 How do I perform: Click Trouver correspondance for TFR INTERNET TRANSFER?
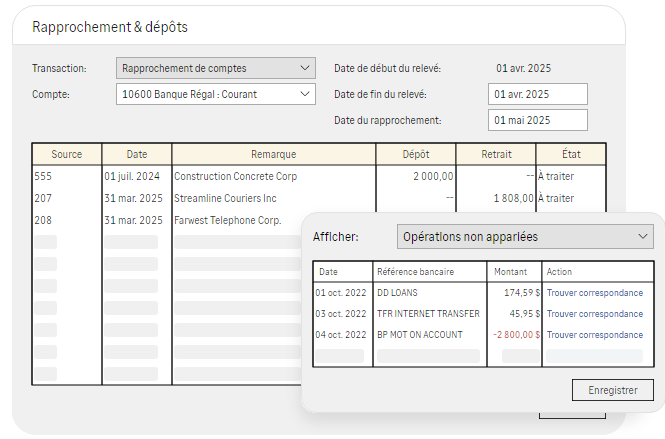point(595,314)
